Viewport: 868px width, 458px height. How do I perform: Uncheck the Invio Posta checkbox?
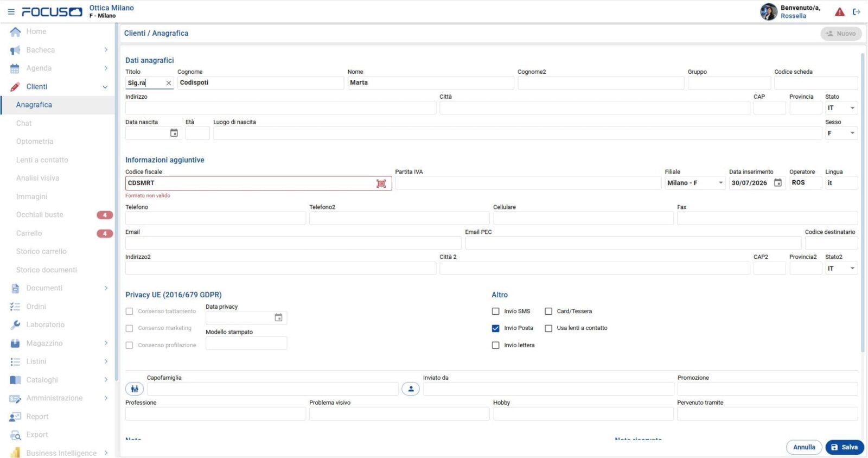(x=495, y=328)
